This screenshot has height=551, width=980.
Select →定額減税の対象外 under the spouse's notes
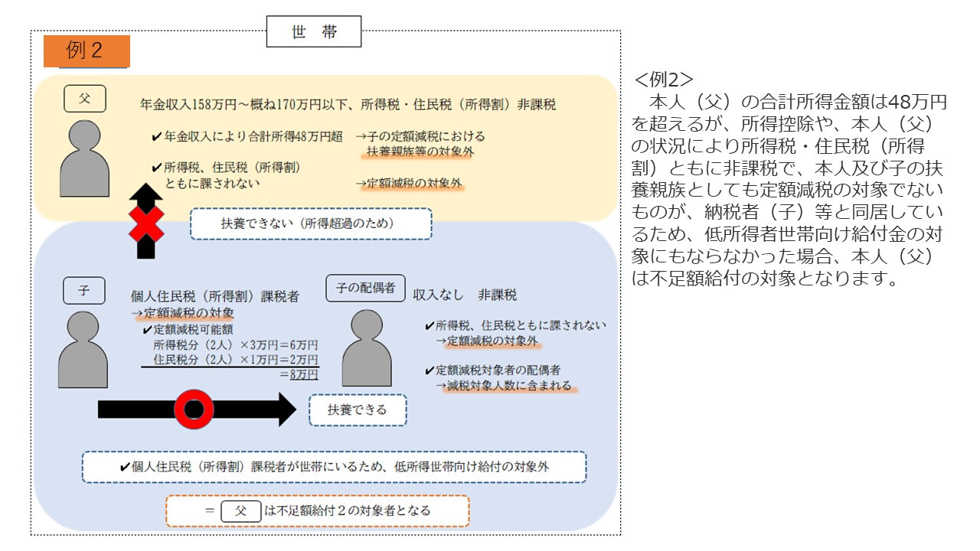pos(487,341)
